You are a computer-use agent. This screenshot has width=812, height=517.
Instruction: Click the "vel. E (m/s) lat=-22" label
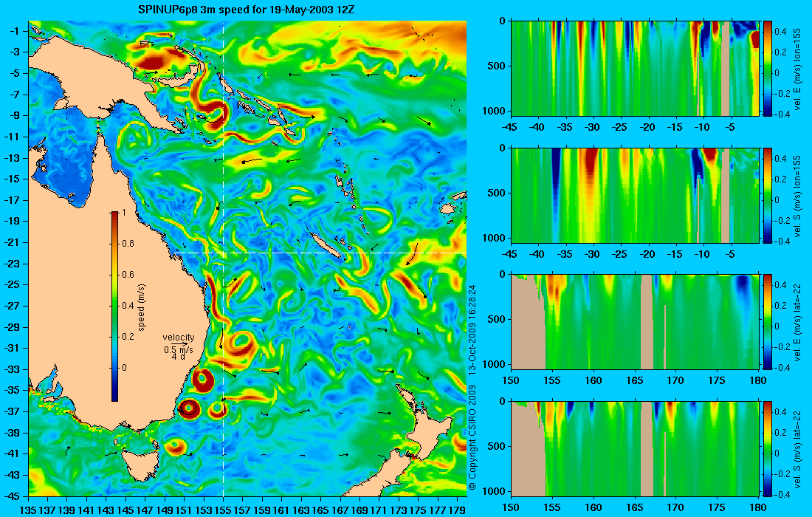[797, 322]
